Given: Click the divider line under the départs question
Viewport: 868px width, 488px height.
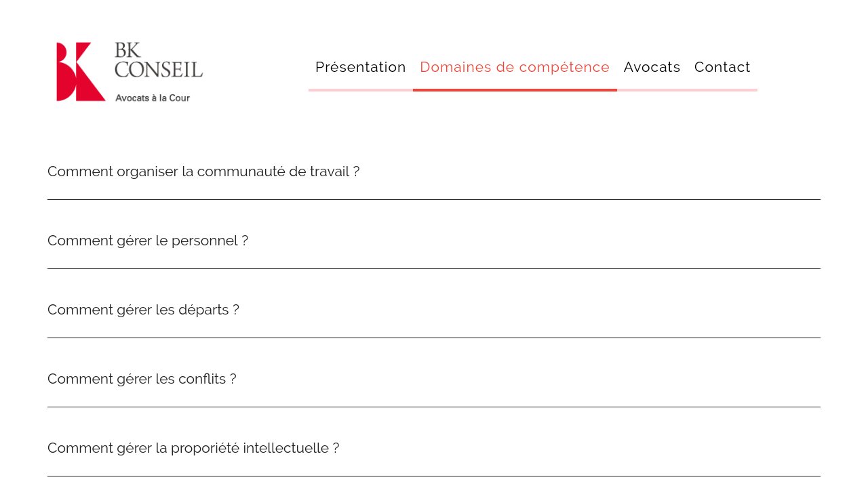Looking at the screenshot, I should pyautogui.click(x=434, y=338).
